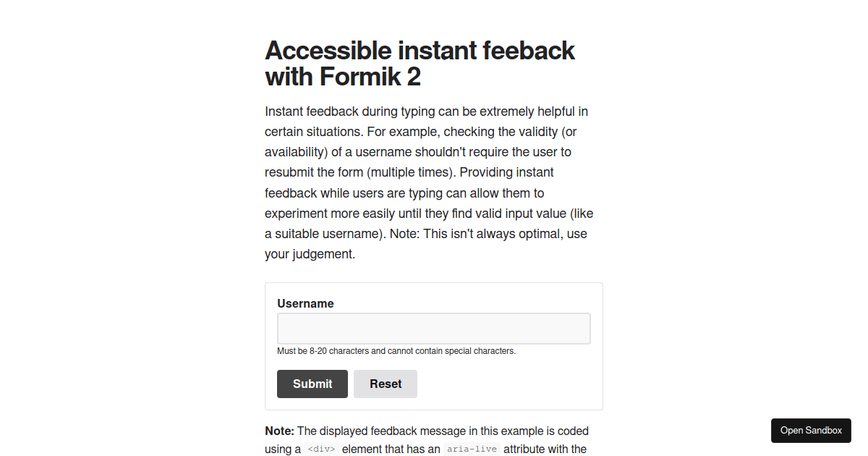
Task: Click the 'Must be 8-20 characters' hint text
Action: click(x=396, y=351)
